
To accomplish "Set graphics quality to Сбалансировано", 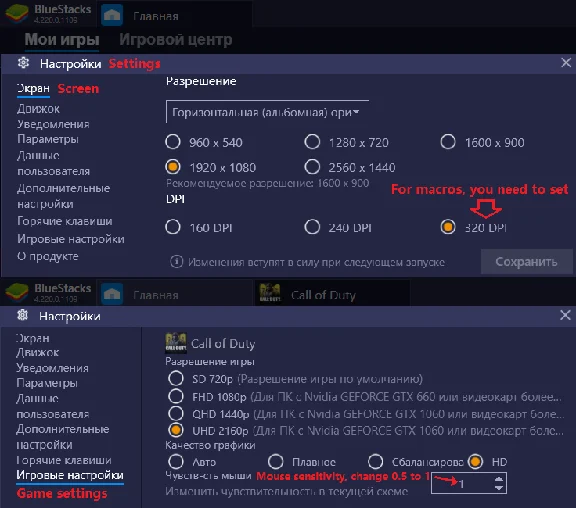I will click(375, 462).
